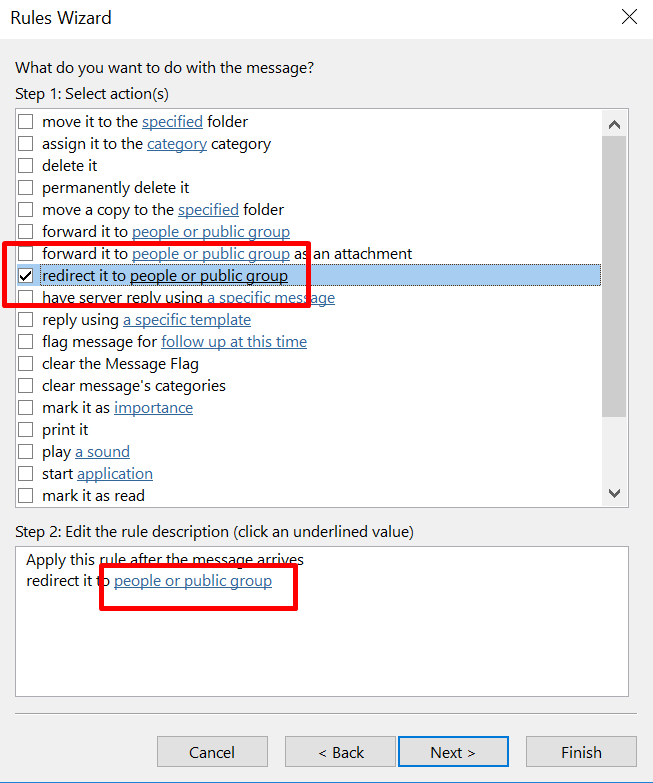Uncheck 'redirect it to people or public group'

(25, 276)
